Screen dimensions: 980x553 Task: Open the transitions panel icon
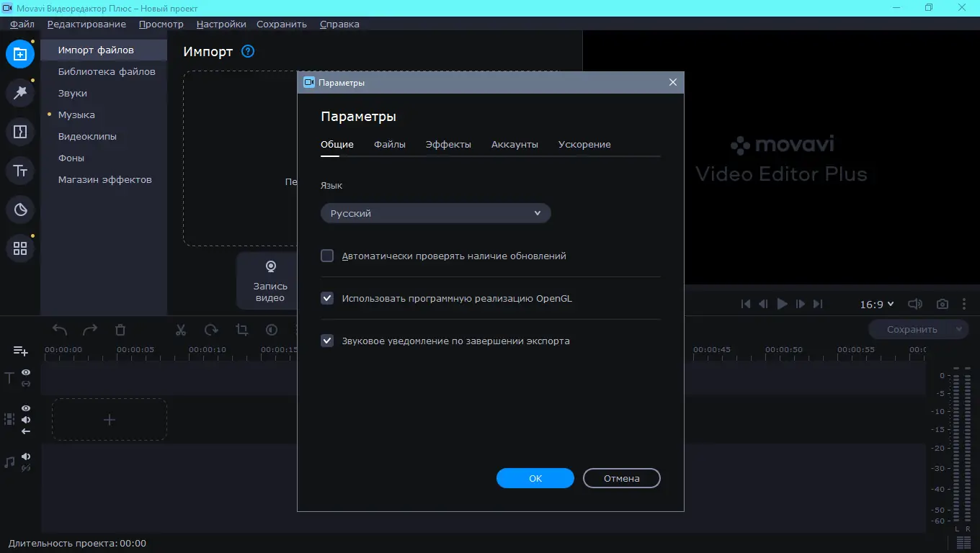coord(20,132)
